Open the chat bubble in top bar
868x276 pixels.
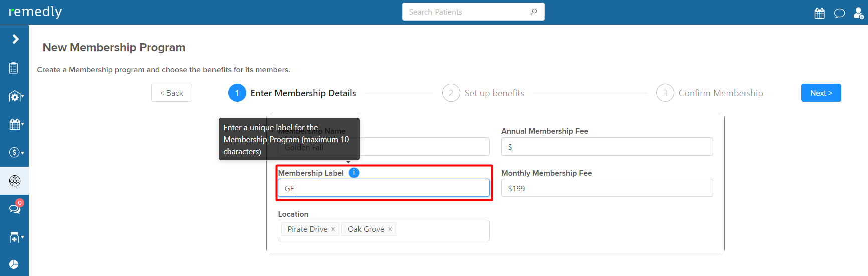[x=839, y=13]
